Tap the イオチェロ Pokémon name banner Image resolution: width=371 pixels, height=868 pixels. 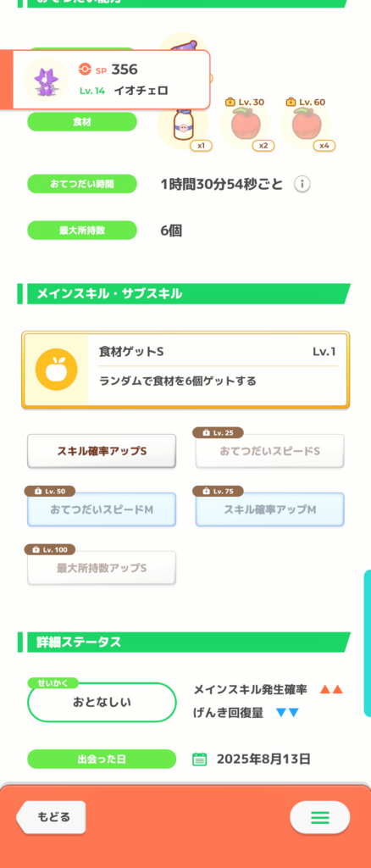[106, 80]
